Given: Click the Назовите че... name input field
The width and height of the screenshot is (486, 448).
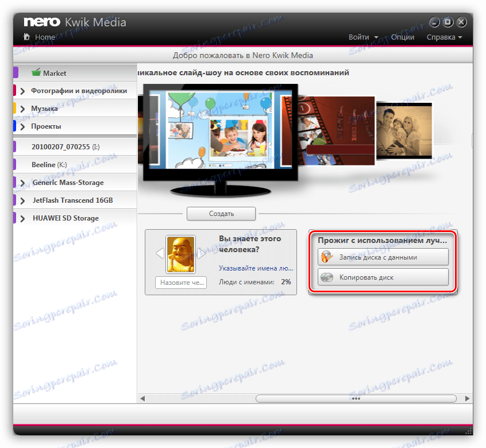Looking at the screenshot, I should [180, 282].
